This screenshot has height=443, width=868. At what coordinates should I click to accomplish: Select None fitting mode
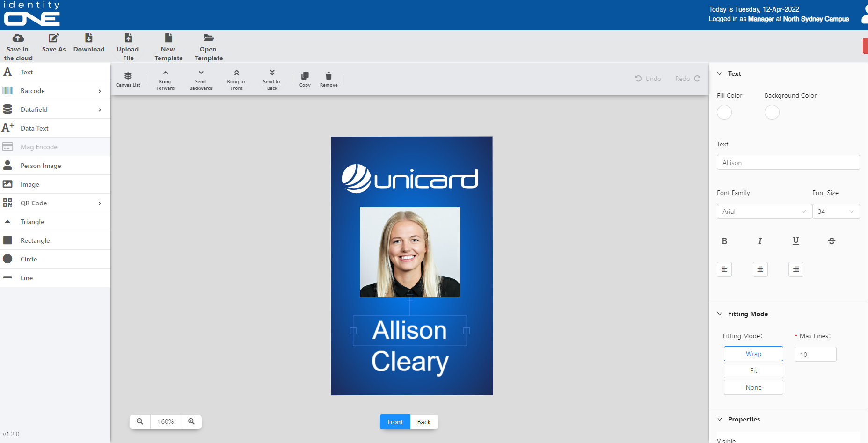pos(753,387)
